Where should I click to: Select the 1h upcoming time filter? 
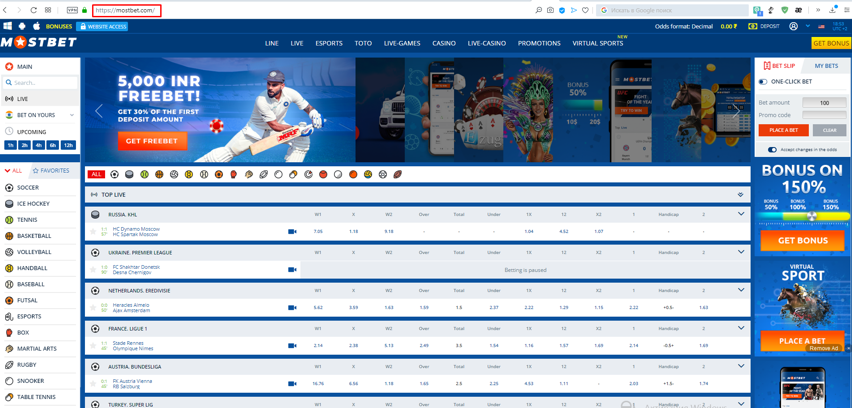10,145
